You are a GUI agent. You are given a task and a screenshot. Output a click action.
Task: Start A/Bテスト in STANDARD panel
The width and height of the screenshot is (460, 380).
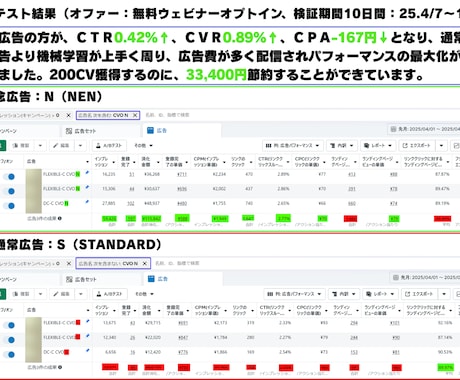point(110,294)
